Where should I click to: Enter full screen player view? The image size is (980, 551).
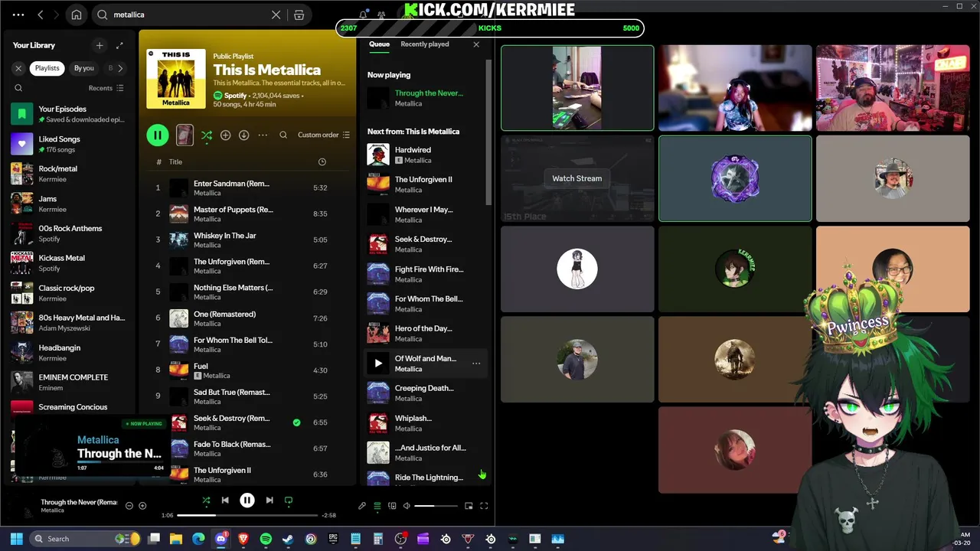pos(484,505)
